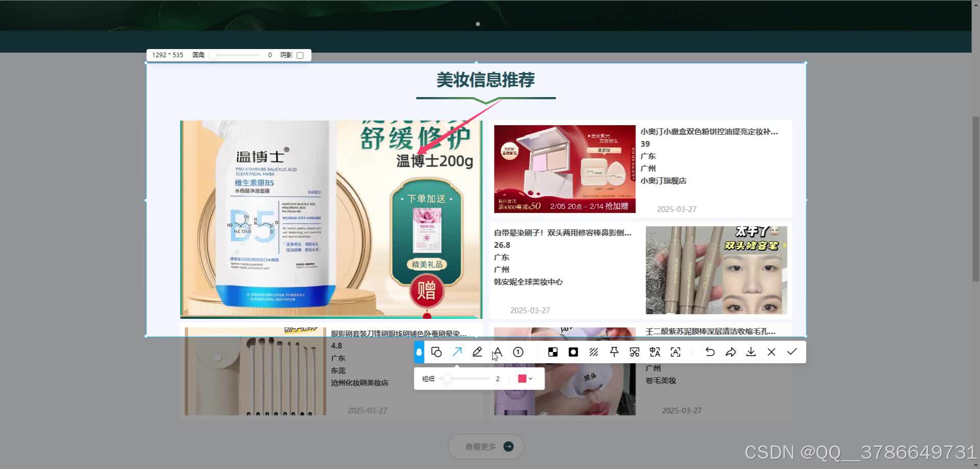Cancel the capture with the X
The image size is (980, 469).
(771, 352)
